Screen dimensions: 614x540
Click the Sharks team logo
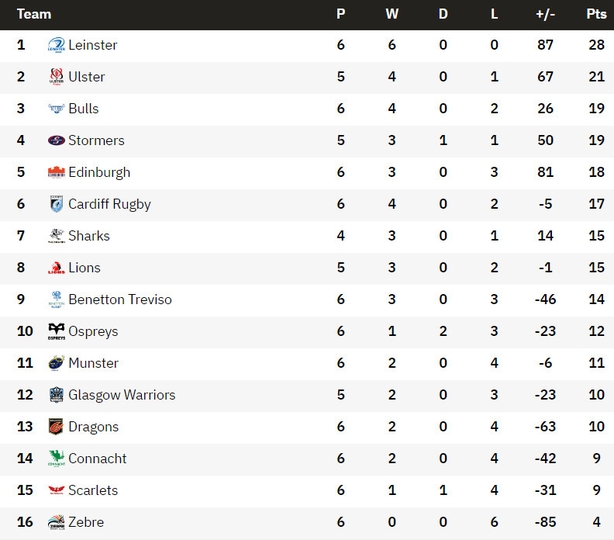(56, 236)
